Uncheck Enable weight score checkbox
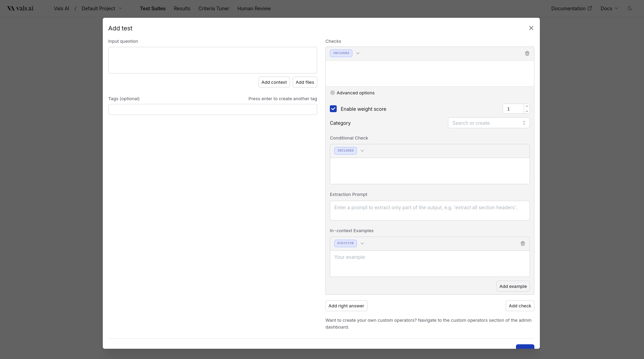644x359 pixels. pos(333,109)
